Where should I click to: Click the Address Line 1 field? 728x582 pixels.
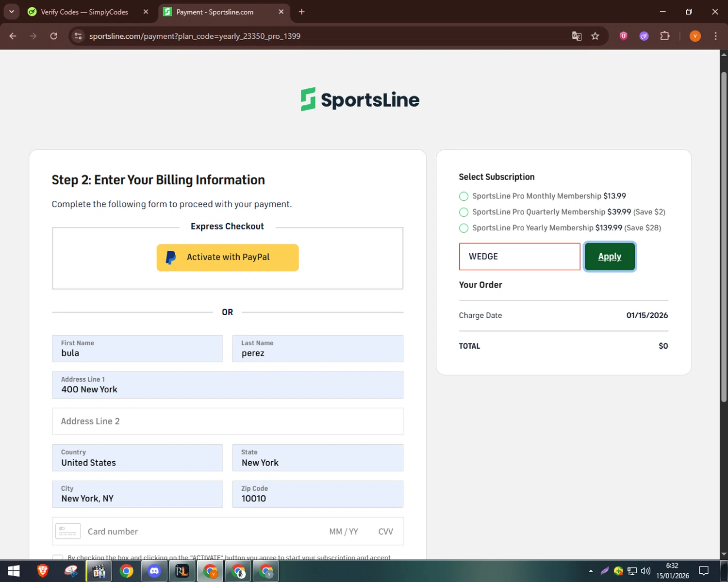tap(228, 385)
